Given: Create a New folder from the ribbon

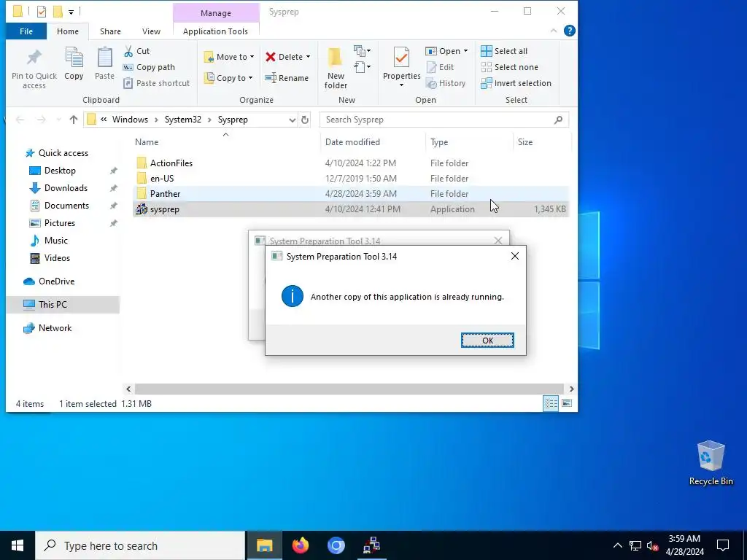Looking at the screenshot, I should [336, 69].
